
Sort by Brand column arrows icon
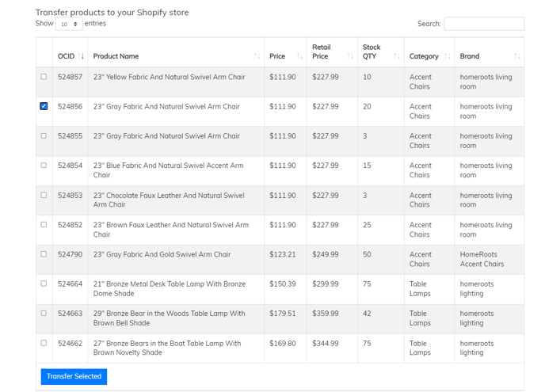[x=517, y=56]
